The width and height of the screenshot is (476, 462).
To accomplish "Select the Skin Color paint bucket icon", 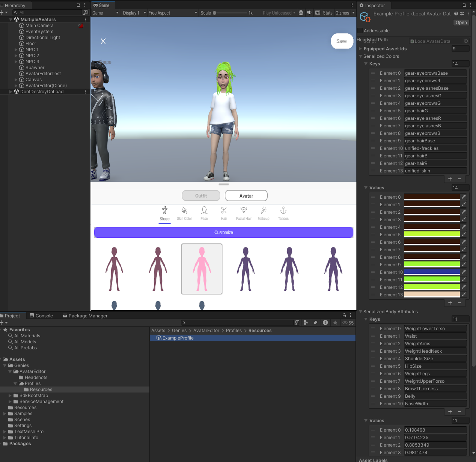I will pyautogui.click(x=184, y=213).
